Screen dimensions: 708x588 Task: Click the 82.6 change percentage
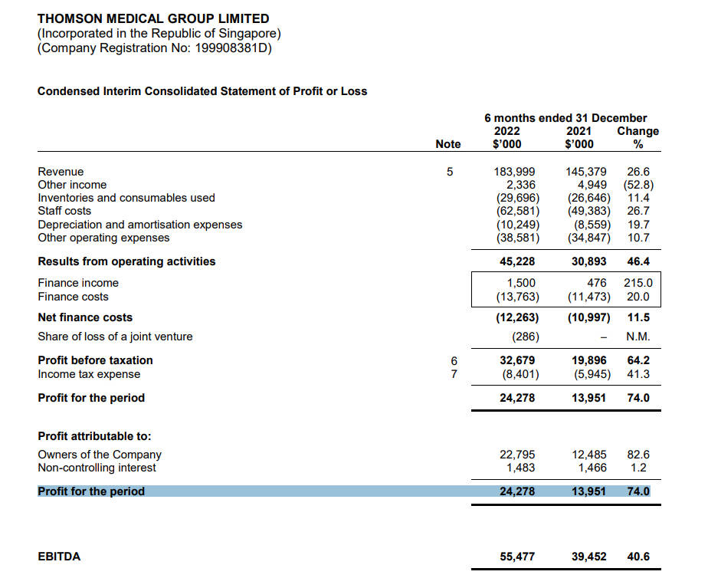638,455
